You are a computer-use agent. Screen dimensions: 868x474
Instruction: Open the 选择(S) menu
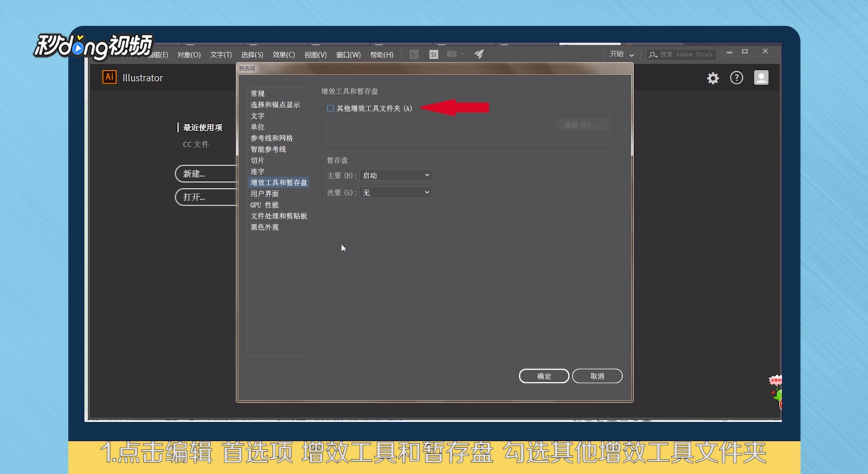(x=252, y=55)
